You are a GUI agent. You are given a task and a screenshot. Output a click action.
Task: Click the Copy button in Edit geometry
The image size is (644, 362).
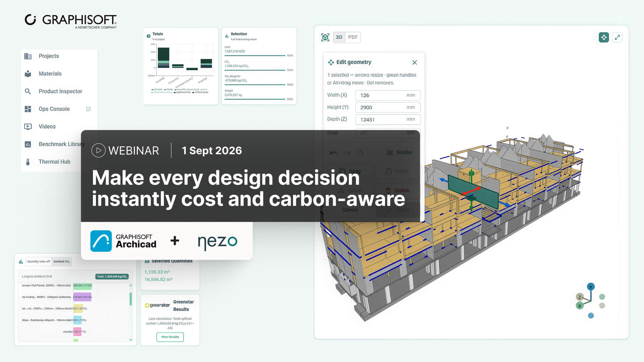pos(351,171)
